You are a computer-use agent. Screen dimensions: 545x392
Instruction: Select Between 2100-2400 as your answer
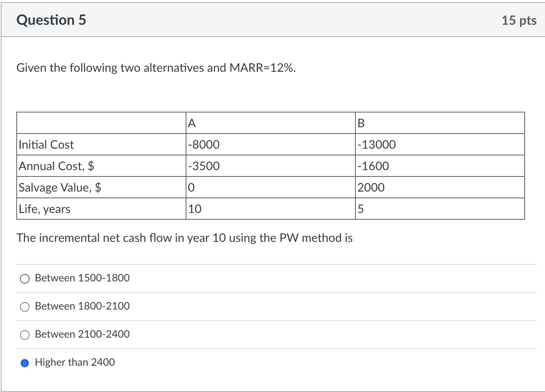[x=24, y=335]
